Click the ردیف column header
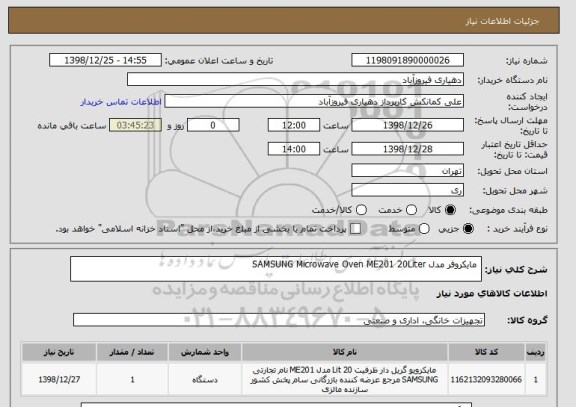576x407 pixels. [536, 352]
